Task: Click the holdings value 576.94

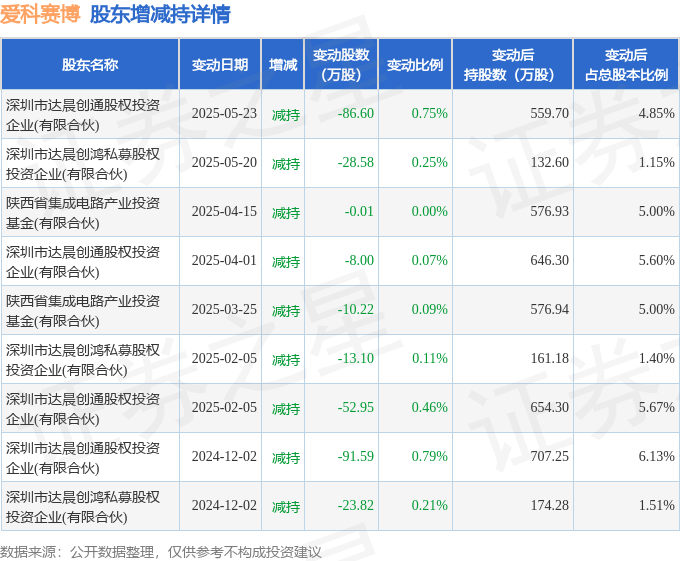Action: (x=549, y=310)
